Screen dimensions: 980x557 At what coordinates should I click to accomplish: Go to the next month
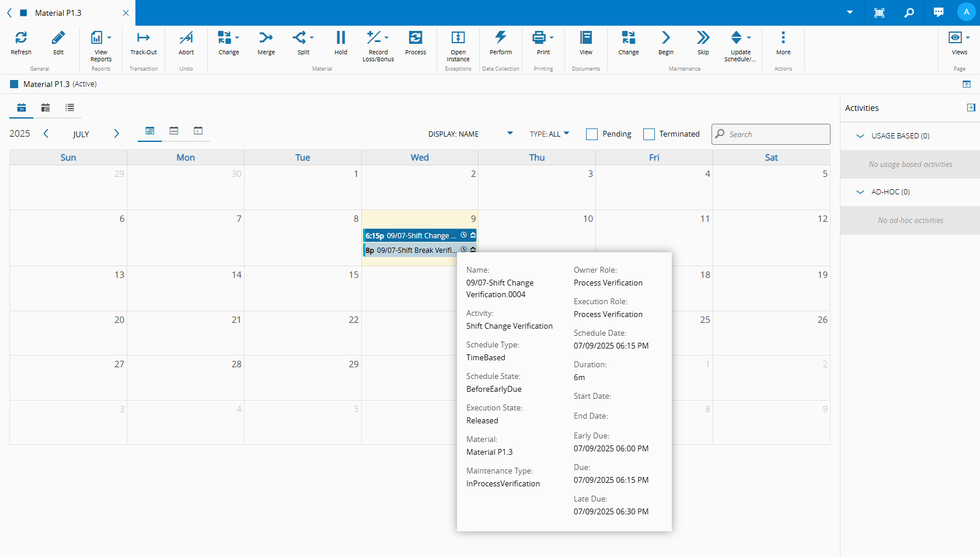116,134
